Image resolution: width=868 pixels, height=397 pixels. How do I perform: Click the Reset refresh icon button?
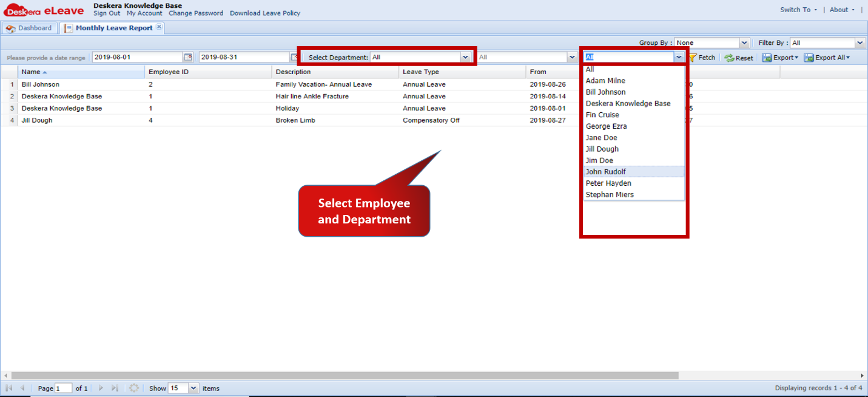coord(739,58)
